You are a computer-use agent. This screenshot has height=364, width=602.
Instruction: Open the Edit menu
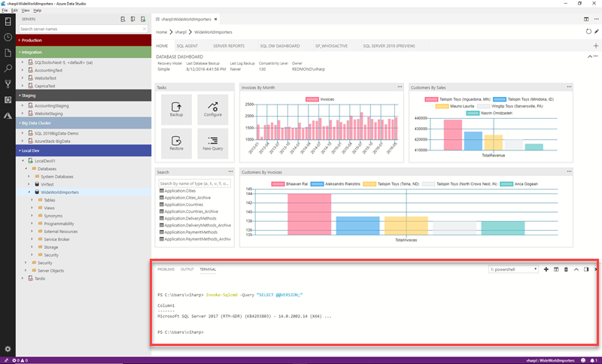tap(14, 11)
